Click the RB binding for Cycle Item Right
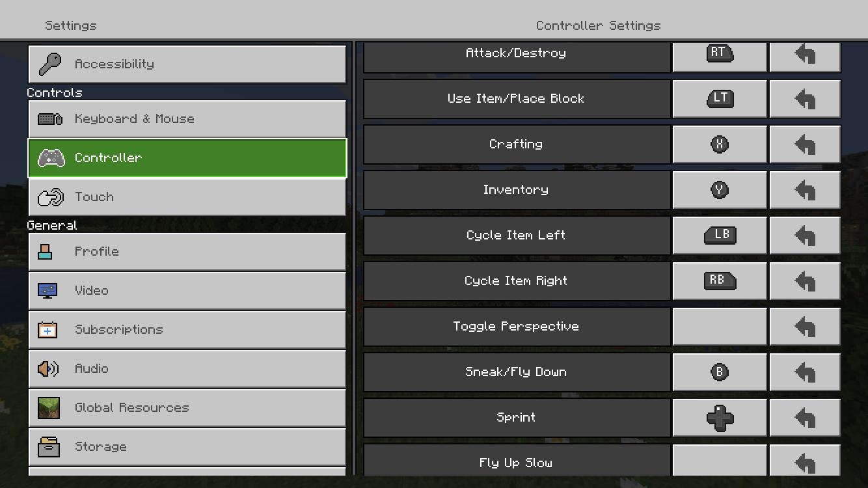The height and width of the screenshot is (488, 868). point(719,281)
